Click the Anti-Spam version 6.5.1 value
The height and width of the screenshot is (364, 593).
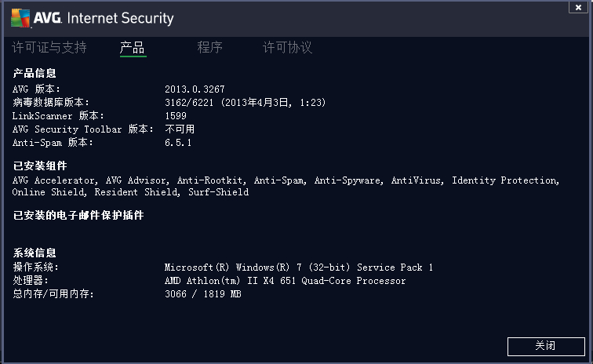tap(178, 143)
